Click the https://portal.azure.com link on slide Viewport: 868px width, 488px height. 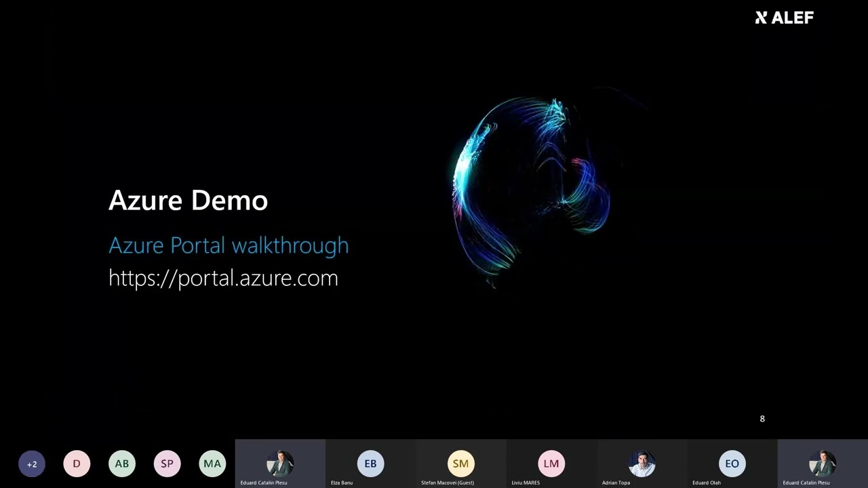coord(223,278)
